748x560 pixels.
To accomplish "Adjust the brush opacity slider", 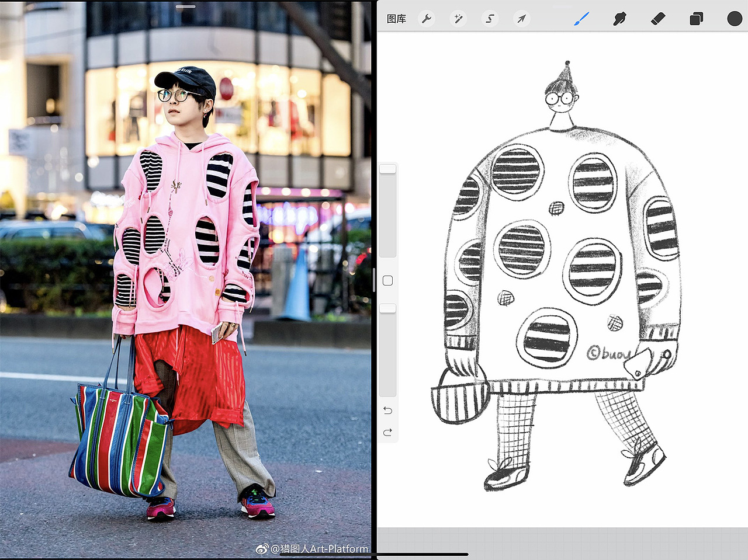I will (x=387, y=350).
